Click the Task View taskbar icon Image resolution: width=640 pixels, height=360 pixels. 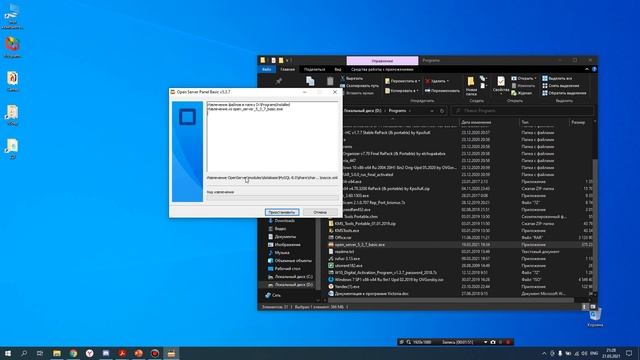40,353
